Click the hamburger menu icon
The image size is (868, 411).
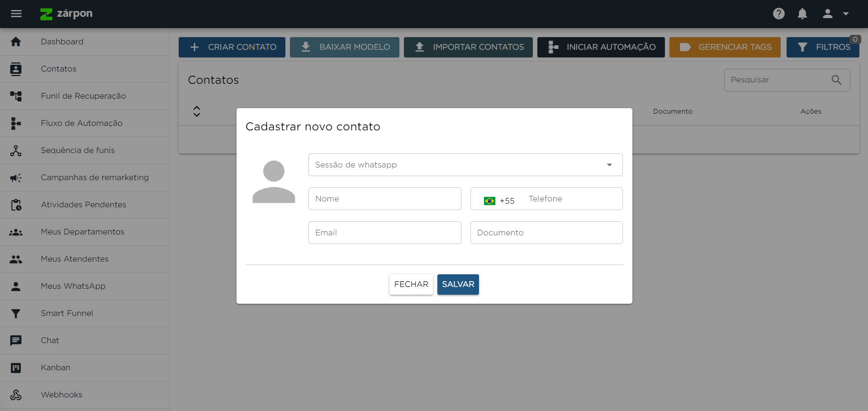coord(16,14)
